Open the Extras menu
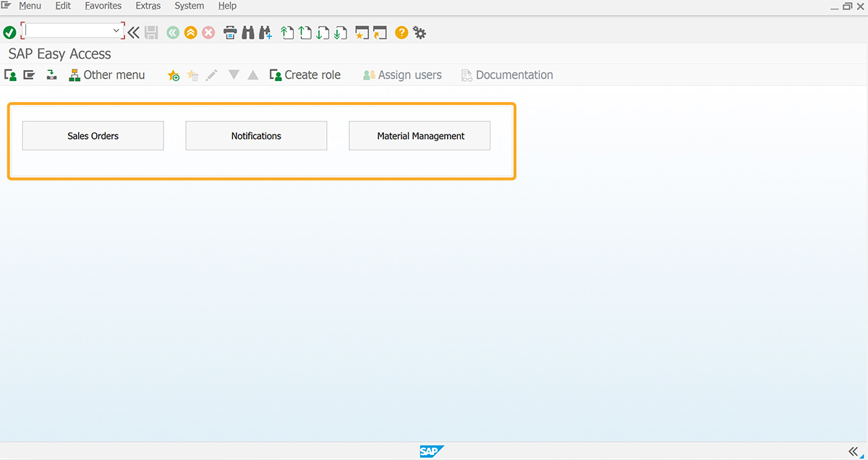 click(148, 6)
